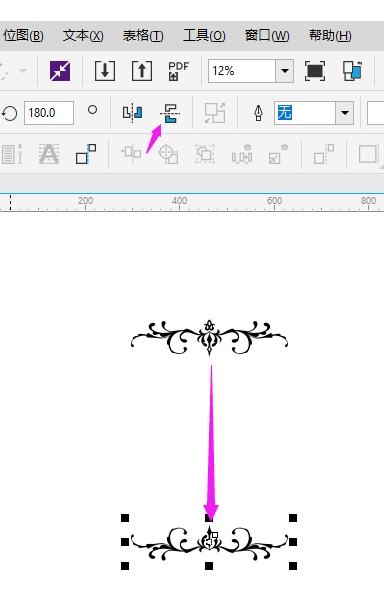Click the Mirror Vertically icon
This screenshot has height=598, width=384.
pos(170,113)
